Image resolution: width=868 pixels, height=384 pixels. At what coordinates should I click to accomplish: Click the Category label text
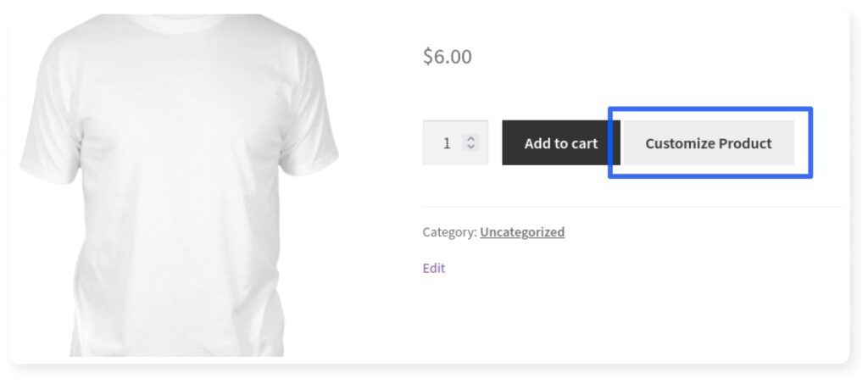(449, 231)
